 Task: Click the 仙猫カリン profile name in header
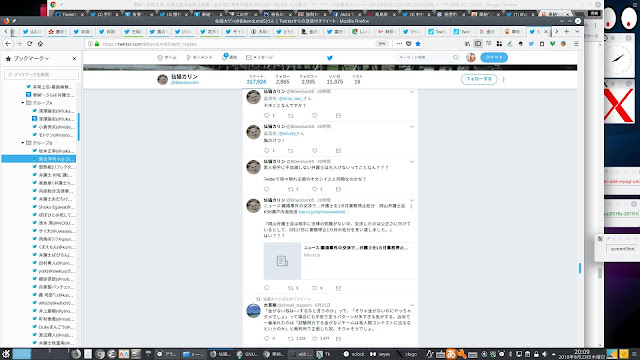pos(184,77)
